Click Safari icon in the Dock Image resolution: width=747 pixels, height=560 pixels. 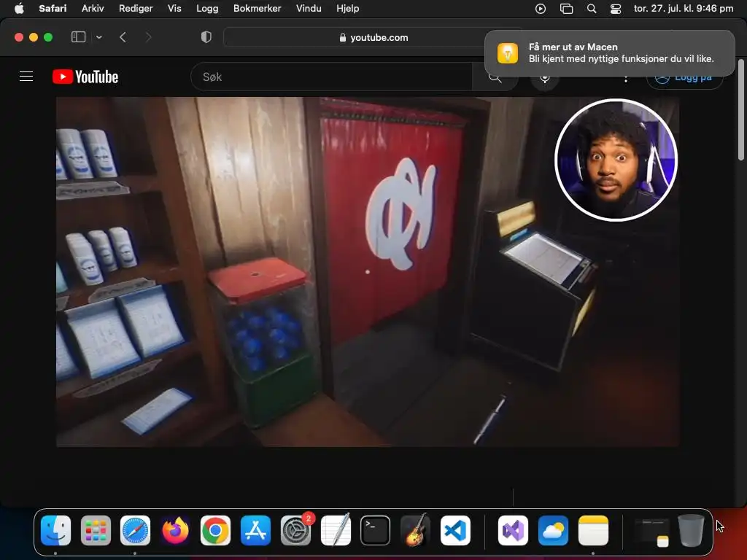(135, 531)
